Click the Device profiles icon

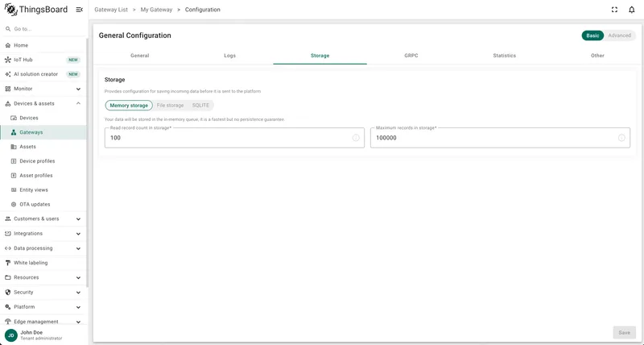14,161
